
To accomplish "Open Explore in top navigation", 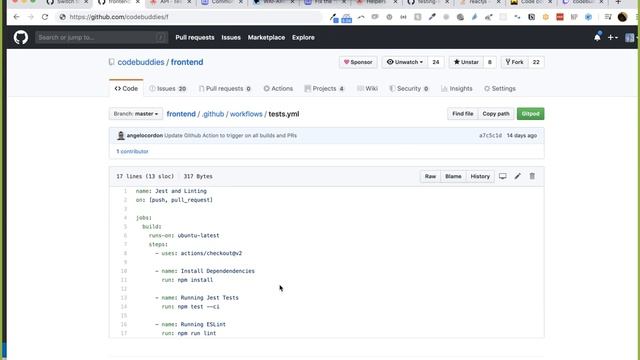I will 303,38.
